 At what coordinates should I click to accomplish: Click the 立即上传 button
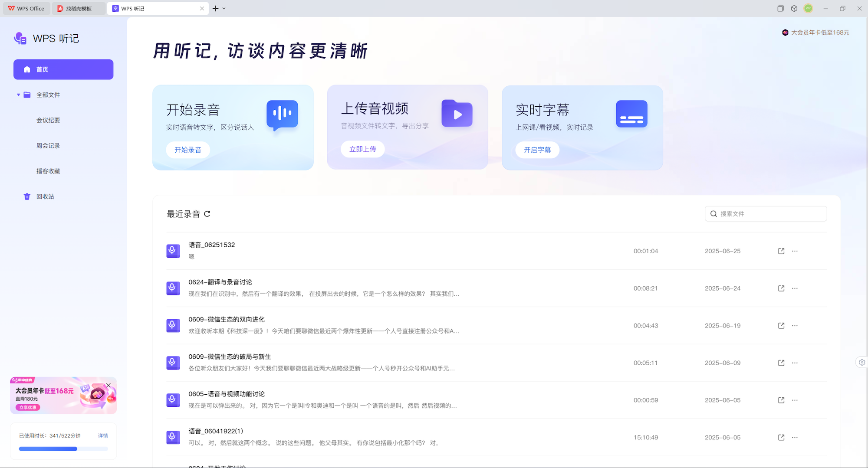[x=363, y=149]
